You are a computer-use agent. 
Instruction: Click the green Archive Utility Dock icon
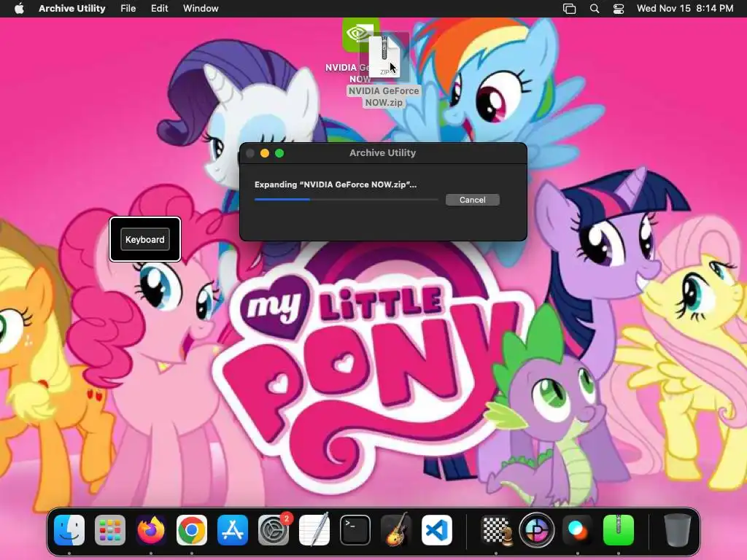619,529
